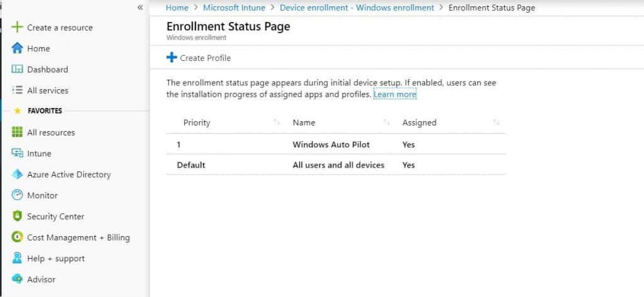
Task: Open the Monitor gauge icon
Action: coord(17,195)
